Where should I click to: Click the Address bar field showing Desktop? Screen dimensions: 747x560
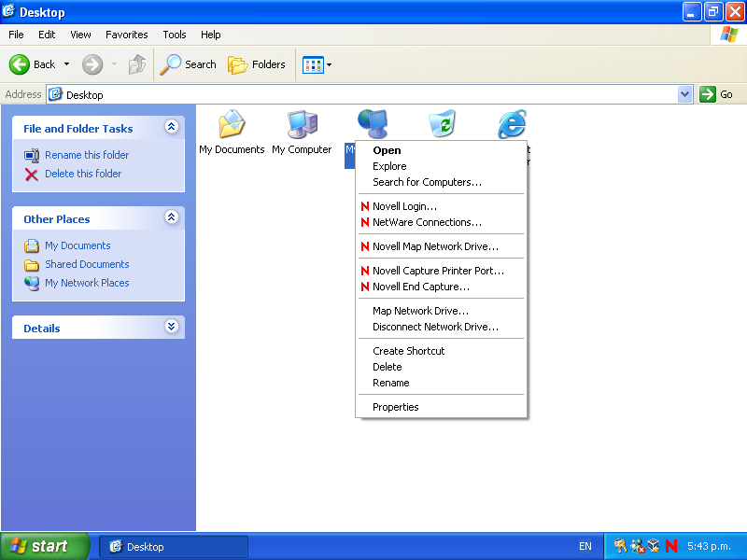click(363, 95)
